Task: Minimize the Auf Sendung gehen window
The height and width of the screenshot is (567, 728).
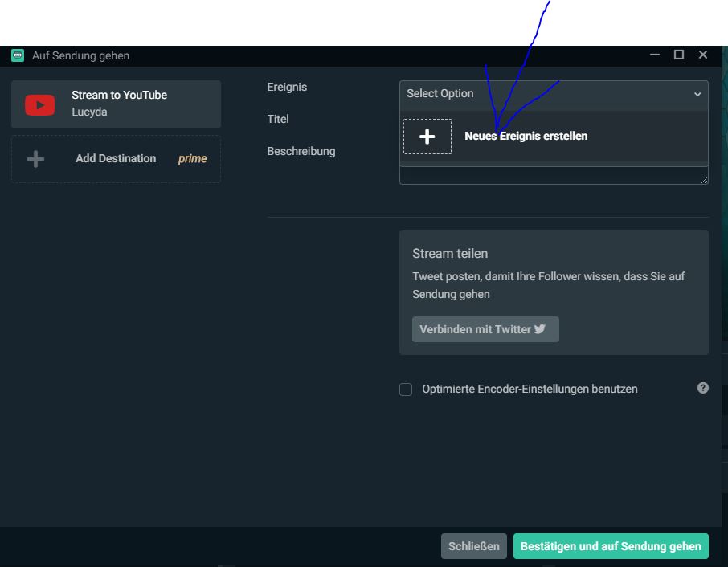Action: click(655, 55)
